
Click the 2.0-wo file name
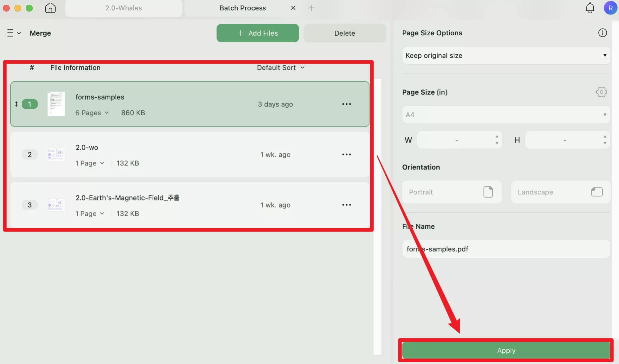pyautogui.click(x=87, y=147)
